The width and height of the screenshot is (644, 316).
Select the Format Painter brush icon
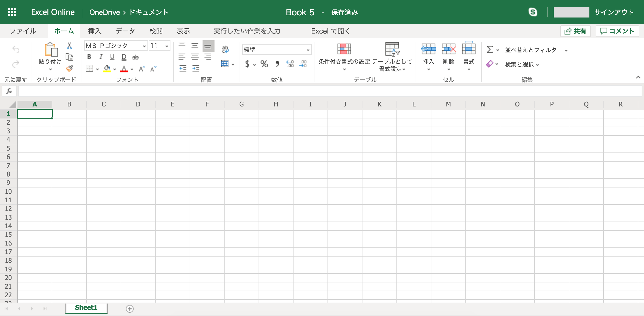coord(69,68)
